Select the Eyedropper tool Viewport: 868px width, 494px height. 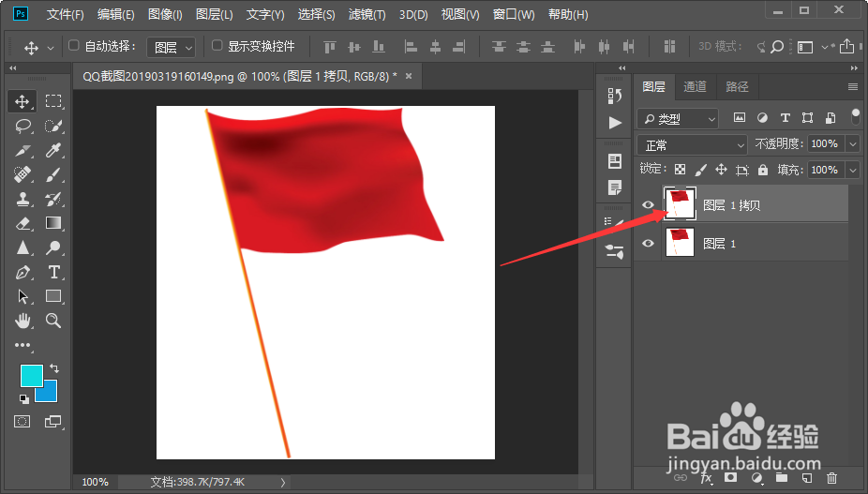(x=53, y=150)
